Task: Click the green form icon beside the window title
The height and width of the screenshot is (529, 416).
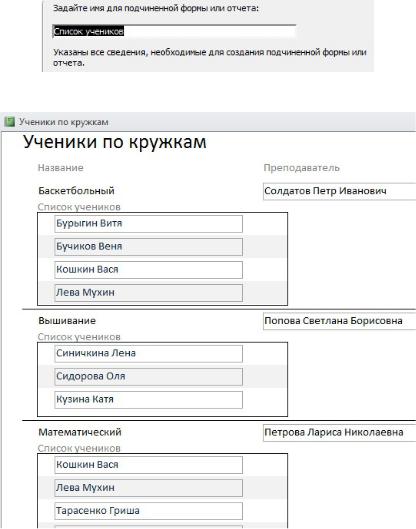Action: click(x=9, y=122)
